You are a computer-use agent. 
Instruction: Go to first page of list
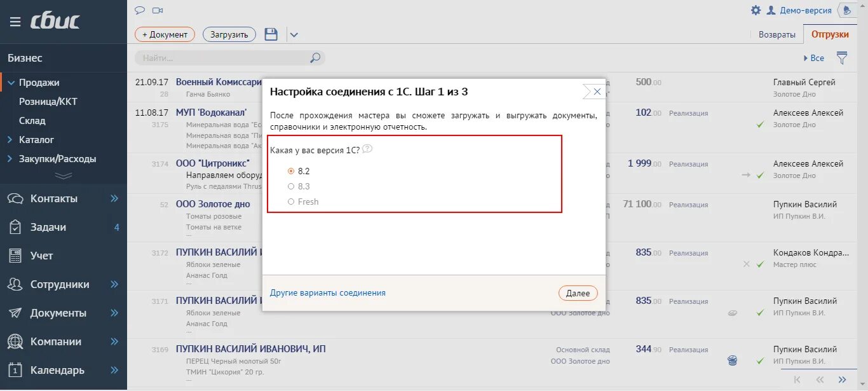coord(797,380)
